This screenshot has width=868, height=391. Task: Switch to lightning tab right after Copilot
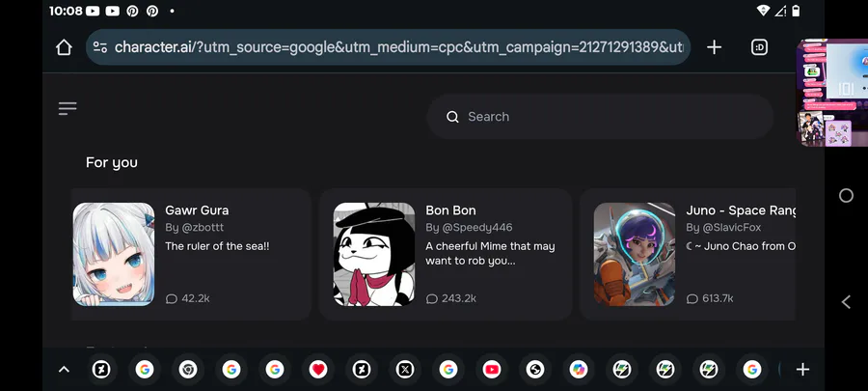[x=622, y=370]
